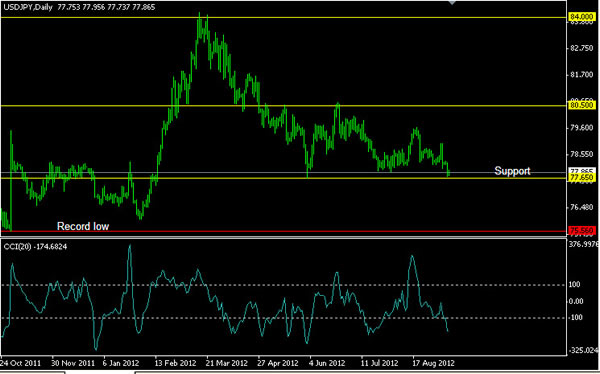Click the 78.550 price scale value

[582, 154]
